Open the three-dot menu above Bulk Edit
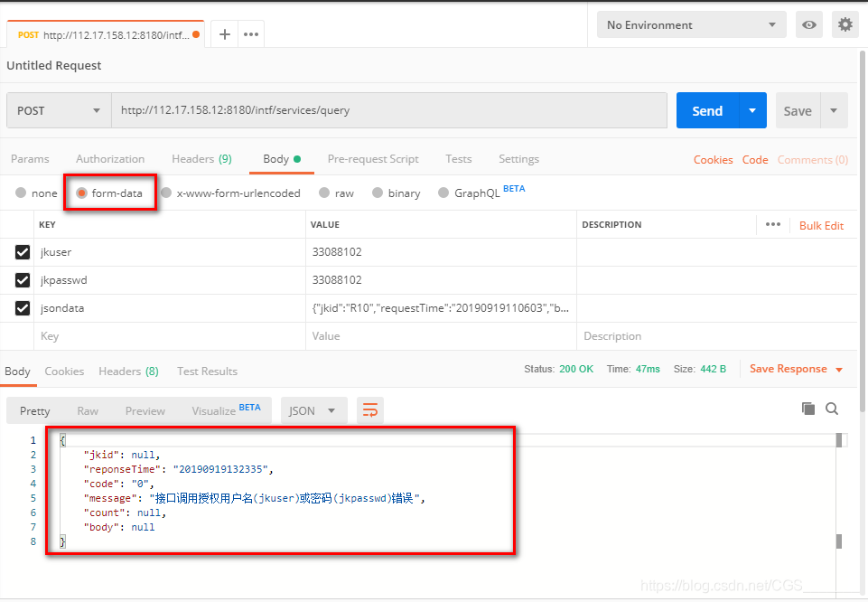The width and height of the screenshot is (868, 602). (774, 224)
